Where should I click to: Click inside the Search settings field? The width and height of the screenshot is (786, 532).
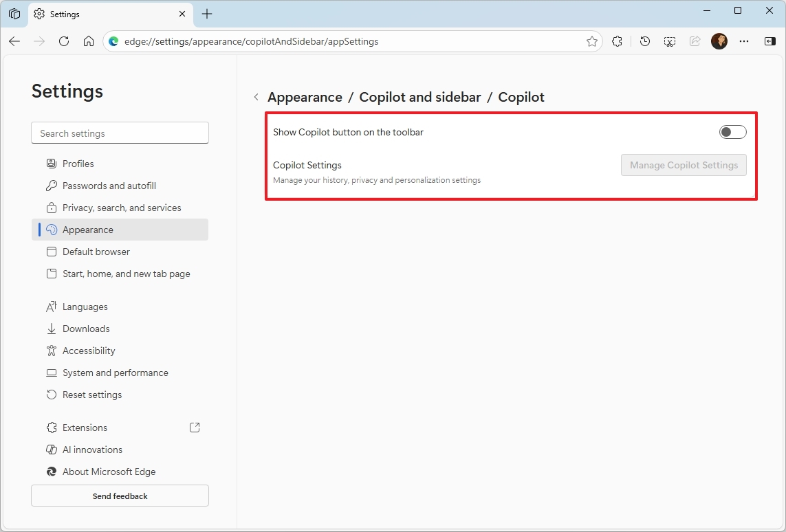[120, 133]
